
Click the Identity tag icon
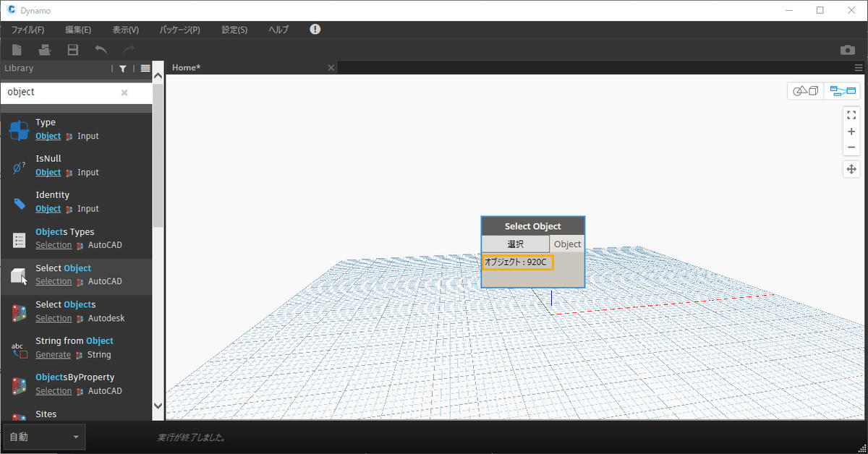19,203
